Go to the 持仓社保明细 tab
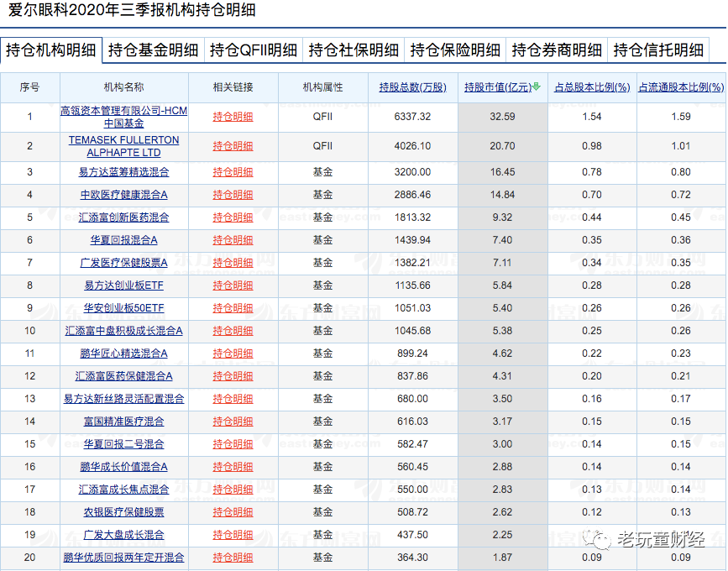728x571 pixels. click(x=354, y=50)
